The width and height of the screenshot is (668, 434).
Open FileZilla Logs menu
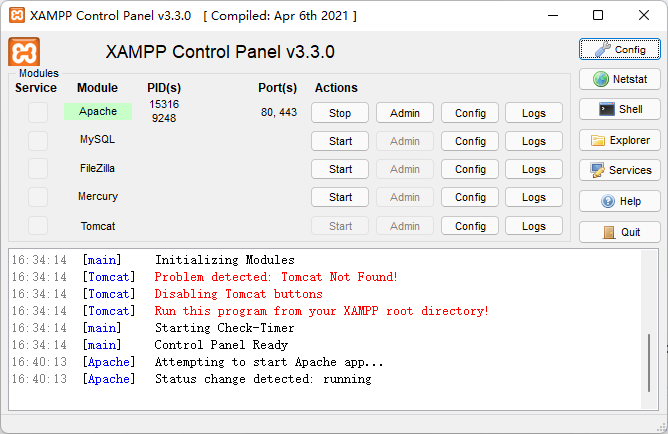coord(534,169)
